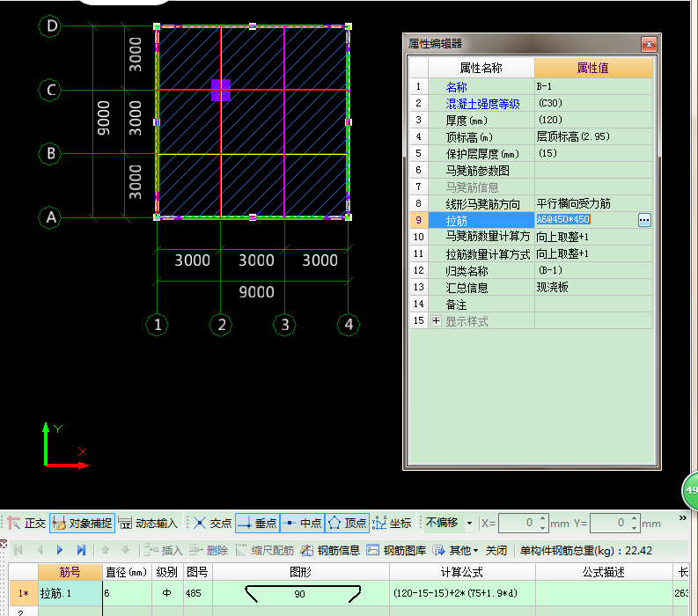698x616 pixels.
Task: Open the 不偏移 offset dropdown
Action: pyautogui.click(x=469, y=523)
